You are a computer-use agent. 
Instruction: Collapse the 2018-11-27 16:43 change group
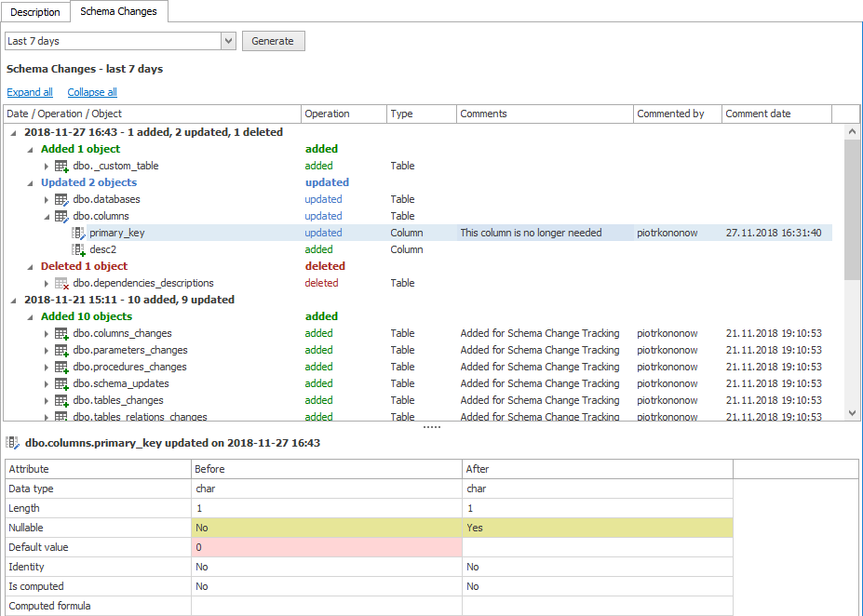13,132
